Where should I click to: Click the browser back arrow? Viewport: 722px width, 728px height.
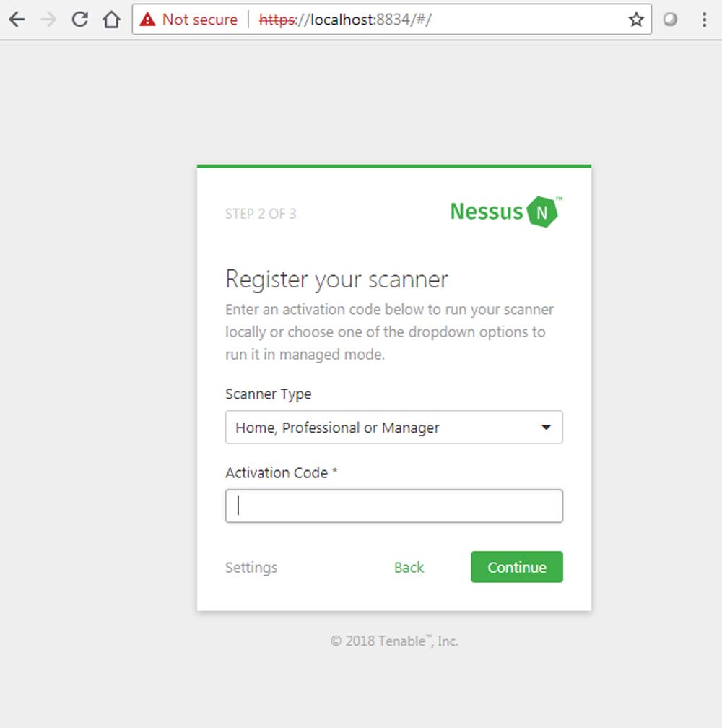[x=17, y=19]
